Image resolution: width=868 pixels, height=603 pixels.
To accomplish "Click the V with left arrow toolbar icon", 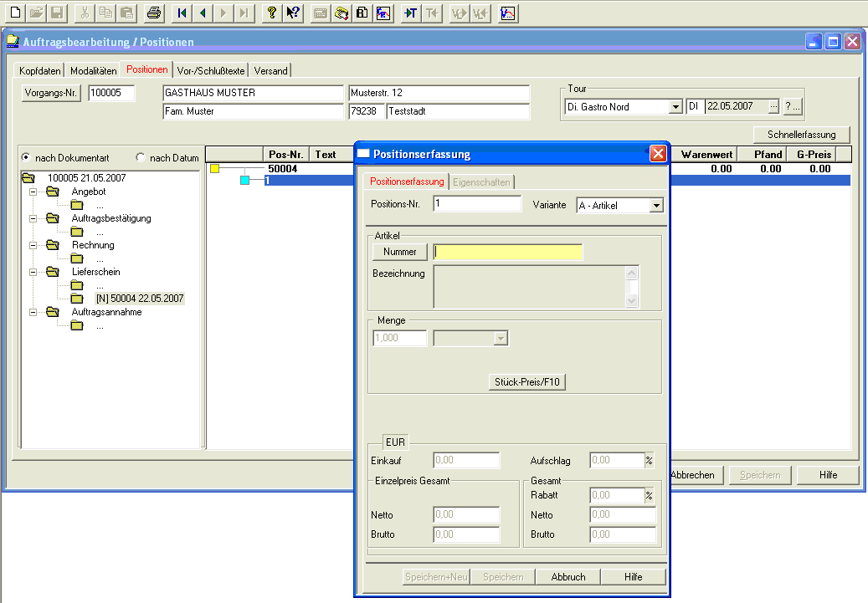I will coord(480,13).
